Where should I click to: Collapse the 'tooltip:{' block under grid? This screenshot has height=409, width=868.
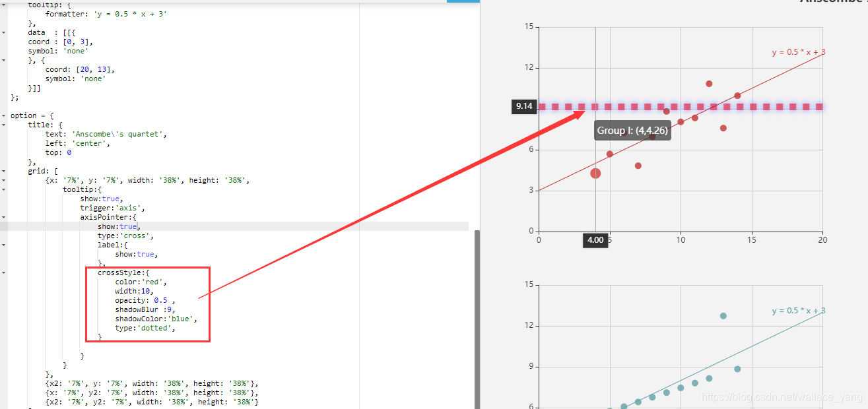click(x=5, y=189)
